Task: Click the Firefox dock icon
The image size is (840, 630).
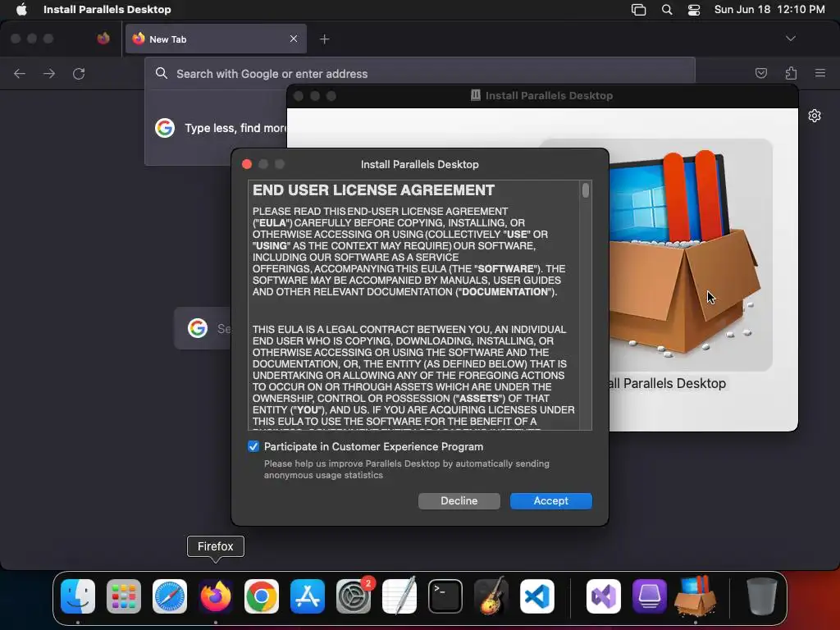Action: coord(216,596)
